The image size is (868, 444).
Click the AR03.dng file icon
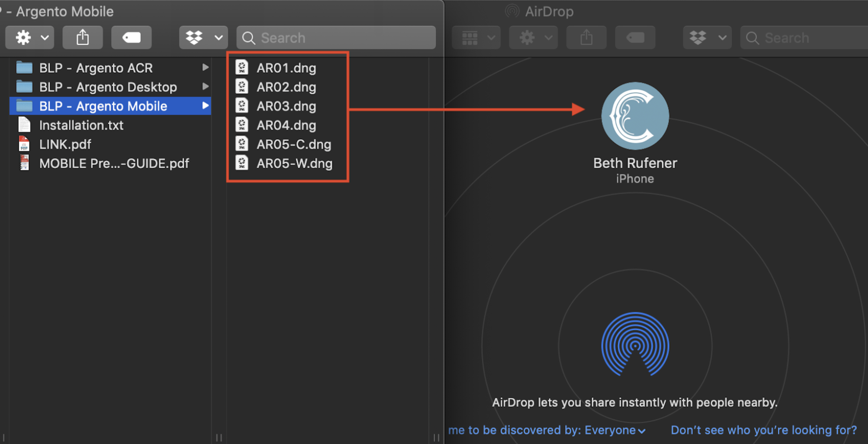pyautogui.click(x=242, y=105)
